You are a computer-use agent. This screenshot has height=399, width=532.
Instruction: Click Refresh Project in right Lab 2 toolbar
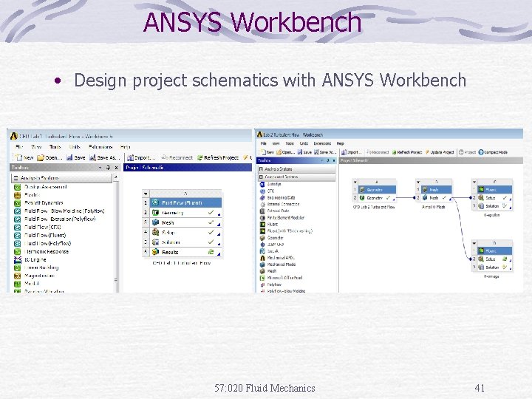pyautogui.click(x=407, y=152)
